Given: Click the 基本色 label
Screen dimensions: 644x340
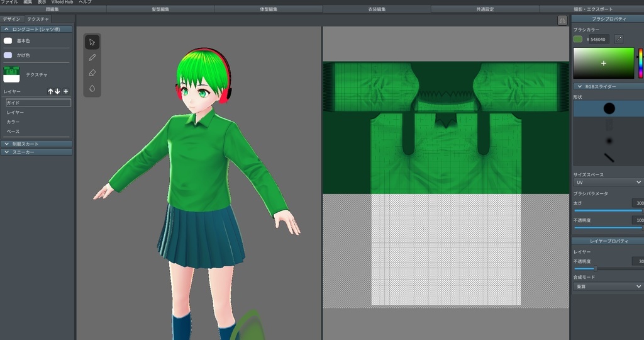Looking at the screenshot, I should click(x=23, y=41).
